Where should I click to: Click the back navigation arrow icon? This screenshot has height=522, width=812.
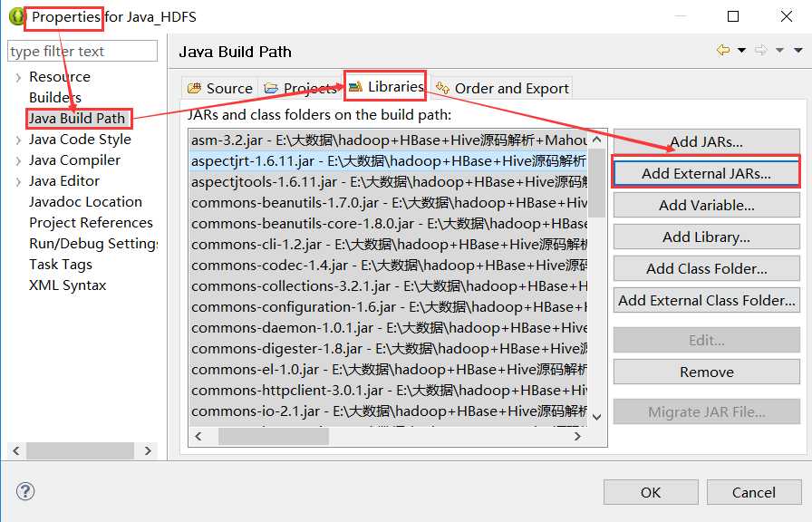(723, 50)
